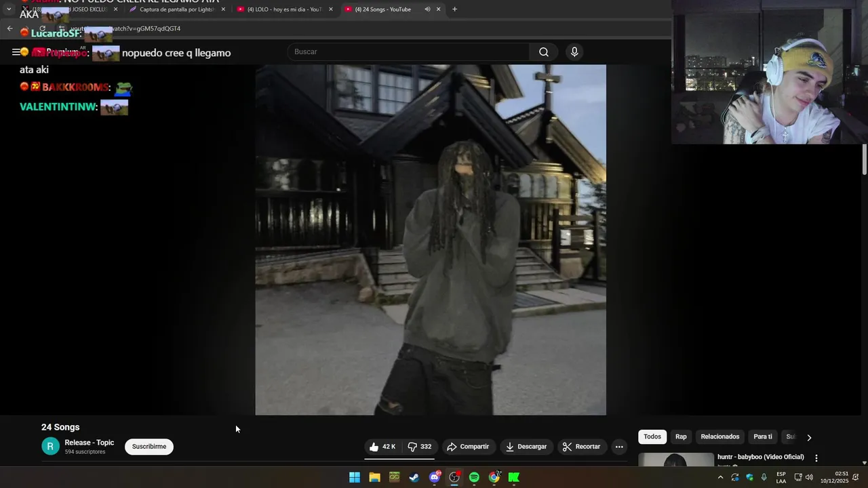
Task: Close the JOSEO EXCLUS tab
Action: pyautogui.click(x=115, y=9)
